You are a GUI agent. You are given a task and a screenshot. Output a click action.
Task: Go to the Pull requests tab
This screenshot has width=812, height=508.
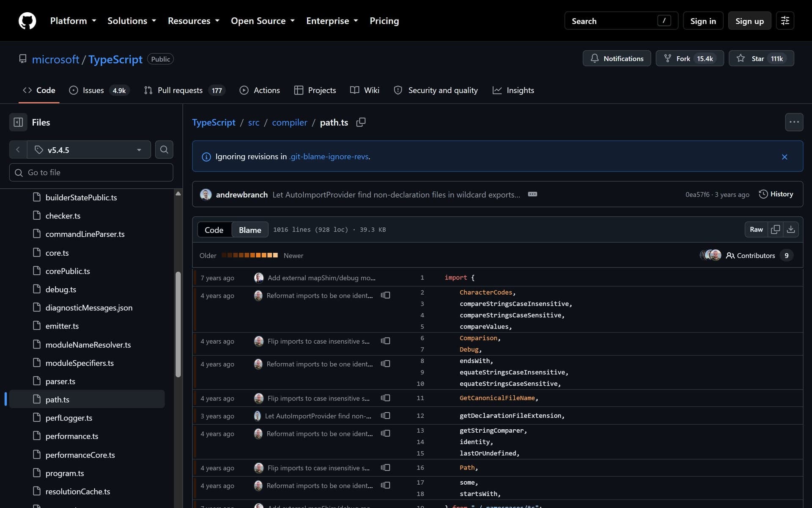(x=185, y=90)
